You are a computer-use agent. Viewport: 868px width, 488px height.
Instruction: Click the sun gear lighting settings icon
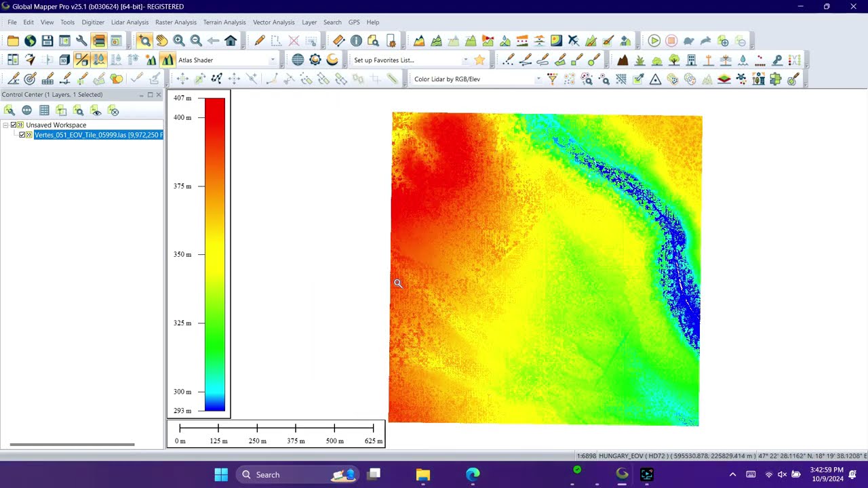pyautogui.click(x=315, y=60)
